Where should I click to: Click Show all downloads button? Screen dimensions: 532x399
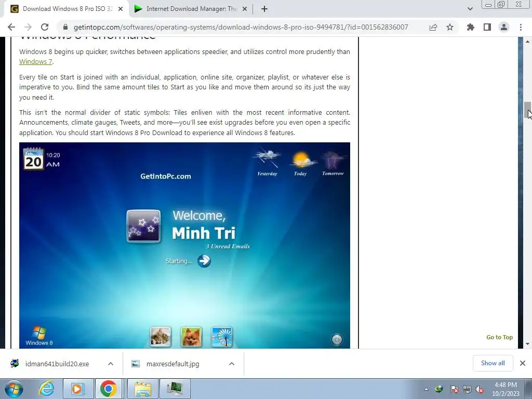click(493, 363)
